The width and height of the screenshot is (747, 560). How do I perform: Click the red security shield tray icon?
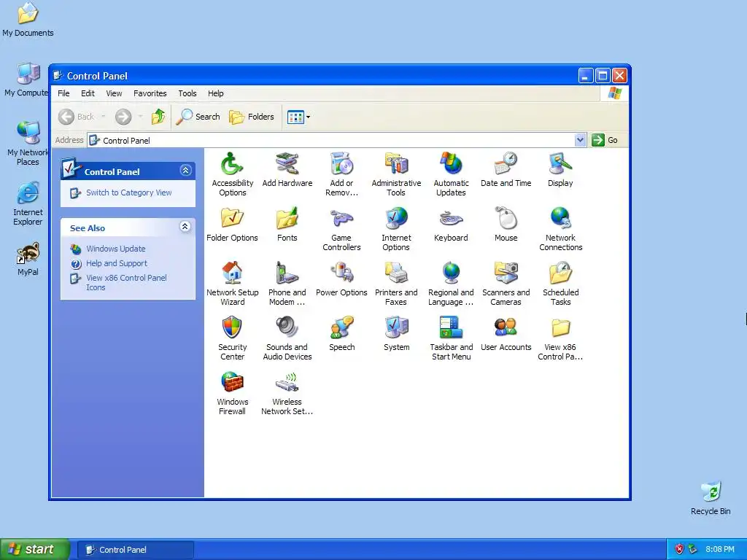679,549
